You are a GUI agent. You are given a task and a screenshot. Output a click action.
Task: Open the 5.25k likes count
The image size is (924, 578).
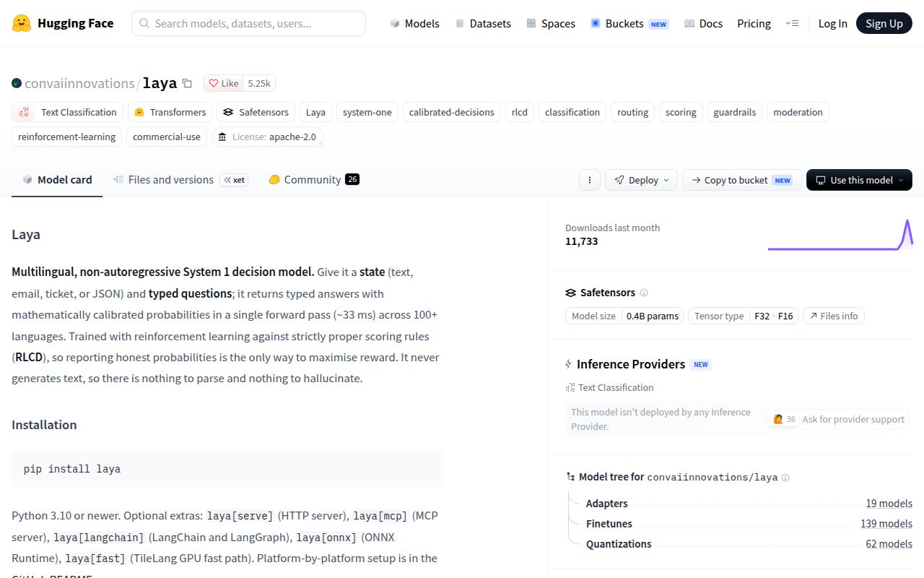[x=259, y=83]
